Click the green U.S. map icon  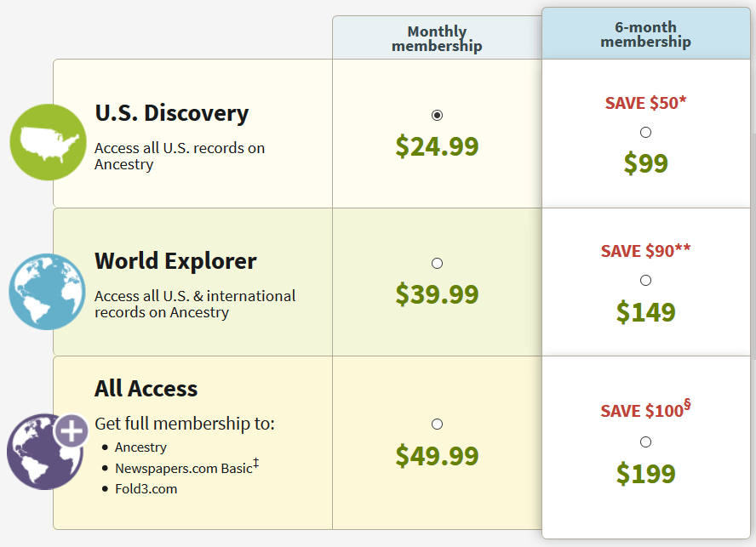(48, 142)
